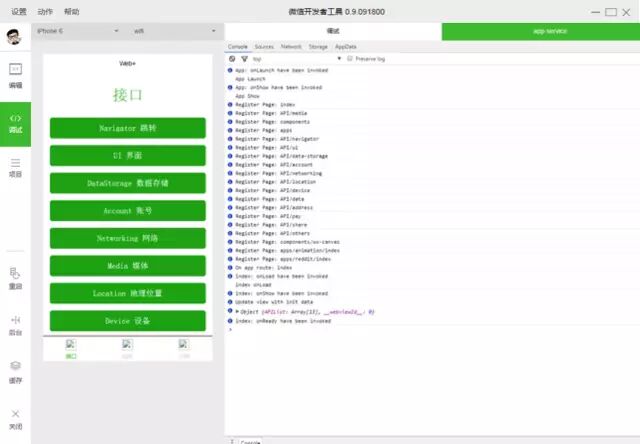Select the 调试 (Debug) sidebar item
This screenshot has height=444, width=640.
tap(16, 124)
